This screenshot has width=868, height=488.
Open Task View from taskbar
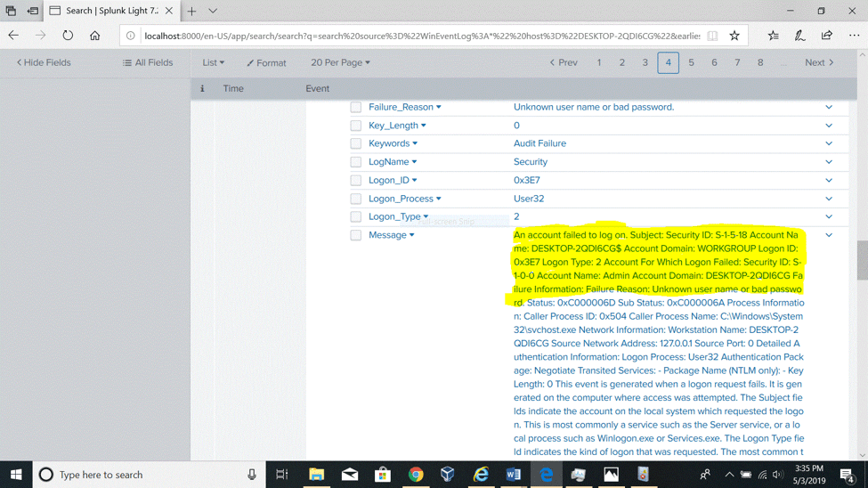point(282,475)
